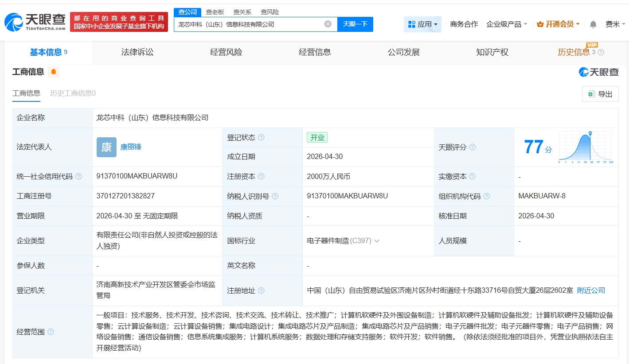Open the 经营信息 tab

coord(315,52)
